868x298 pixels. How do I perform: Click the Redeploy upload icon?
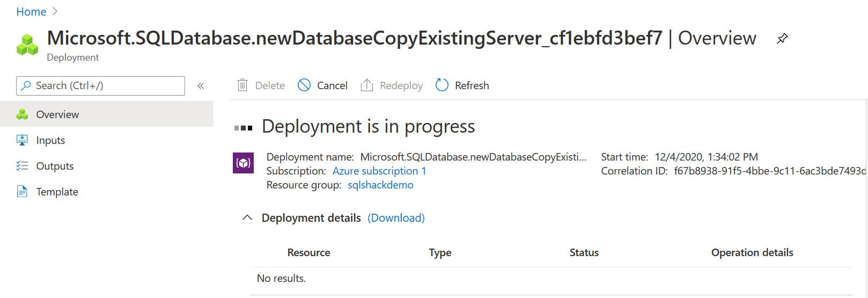367,85
